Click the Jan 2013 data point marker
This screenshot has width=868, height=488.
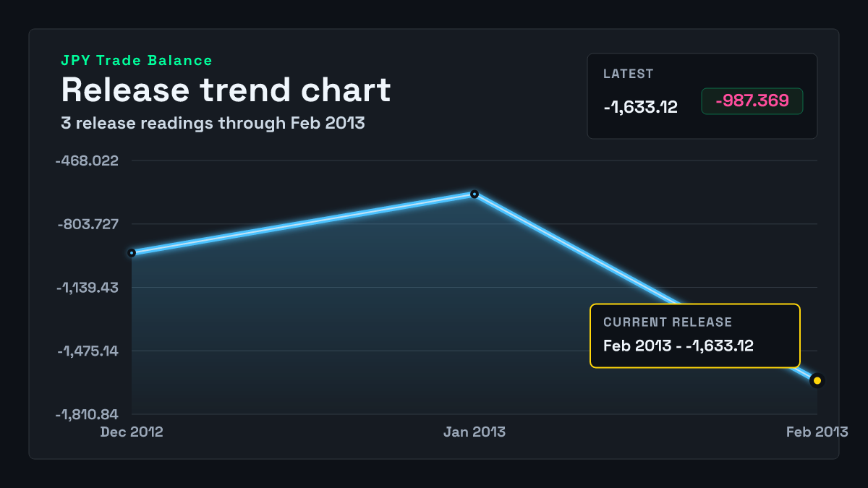(x=475, y=194)
